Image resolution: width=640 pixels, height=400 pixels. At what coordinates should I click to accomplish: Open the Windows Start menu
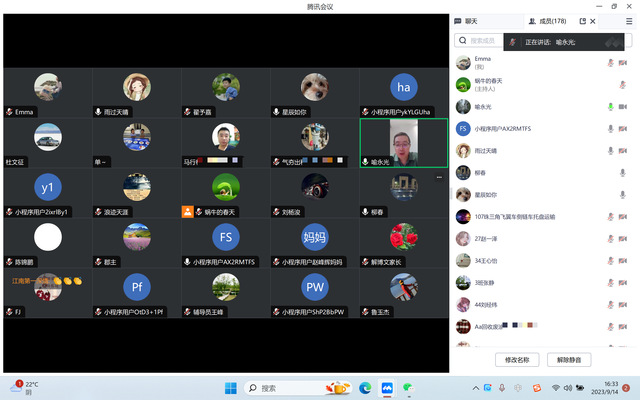pos(231,387)
